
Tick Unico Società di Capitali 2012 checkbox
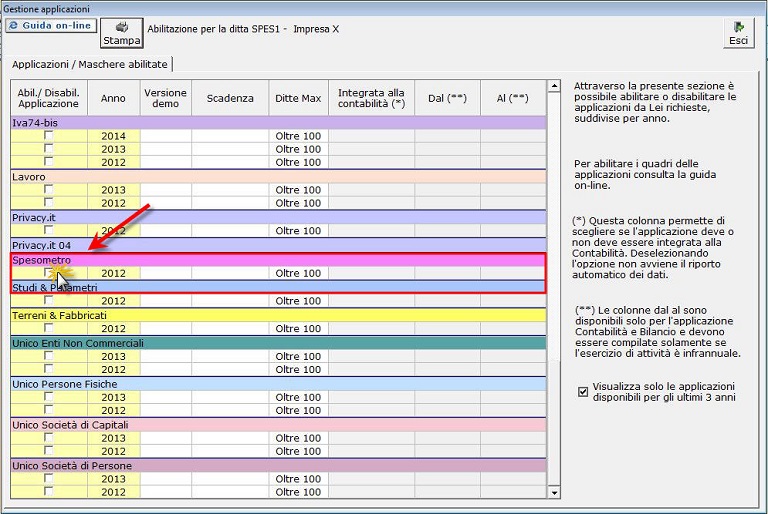click(48, 451)
